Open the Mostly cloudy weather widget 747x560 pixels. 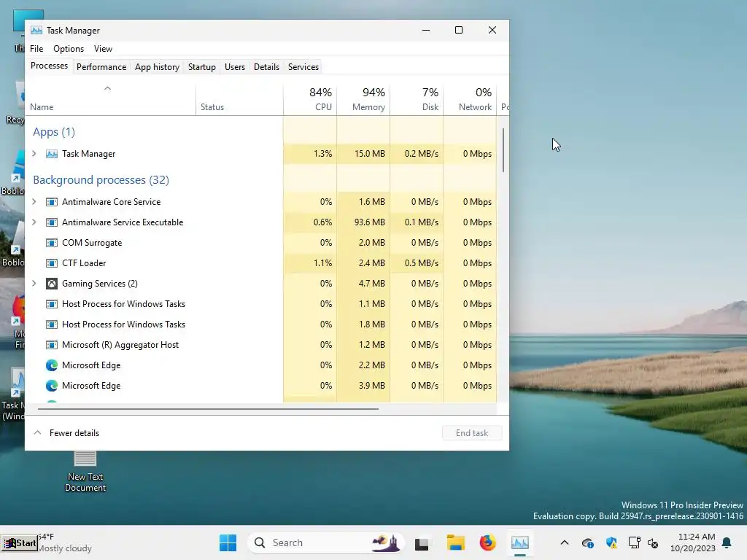click(x=65, y=542)
